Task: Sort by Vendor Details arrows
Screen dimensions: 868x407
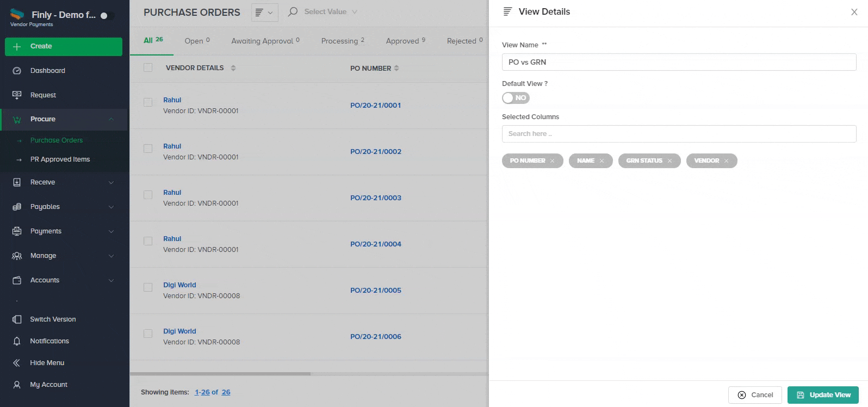Action: click(x=233, y=68)
